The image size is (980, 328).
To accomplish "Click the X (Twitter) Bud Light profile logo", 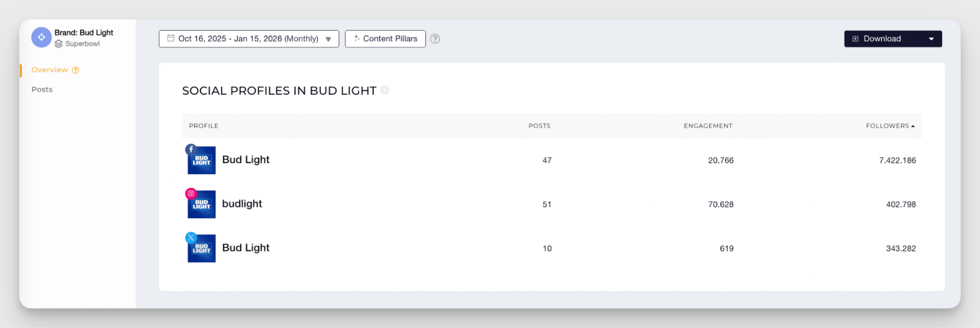I will click(x=201, y=249).
